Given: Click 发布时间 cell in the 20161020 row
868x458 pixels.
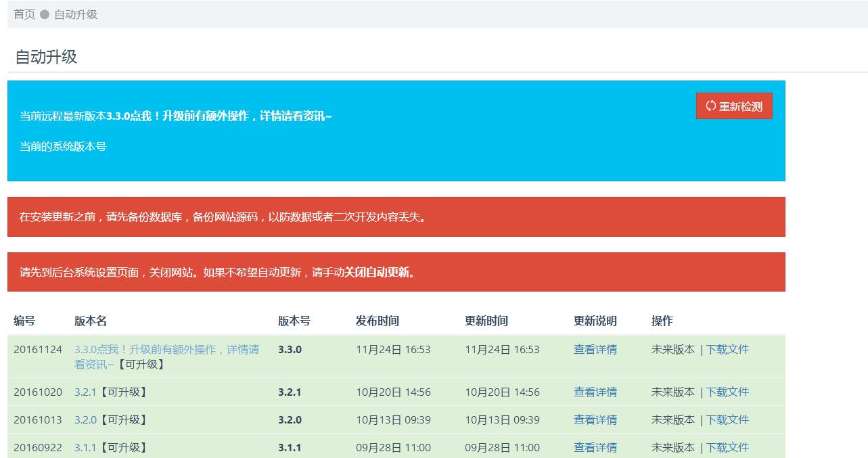Looking at the screenshot, I should (x=394, y=392).
